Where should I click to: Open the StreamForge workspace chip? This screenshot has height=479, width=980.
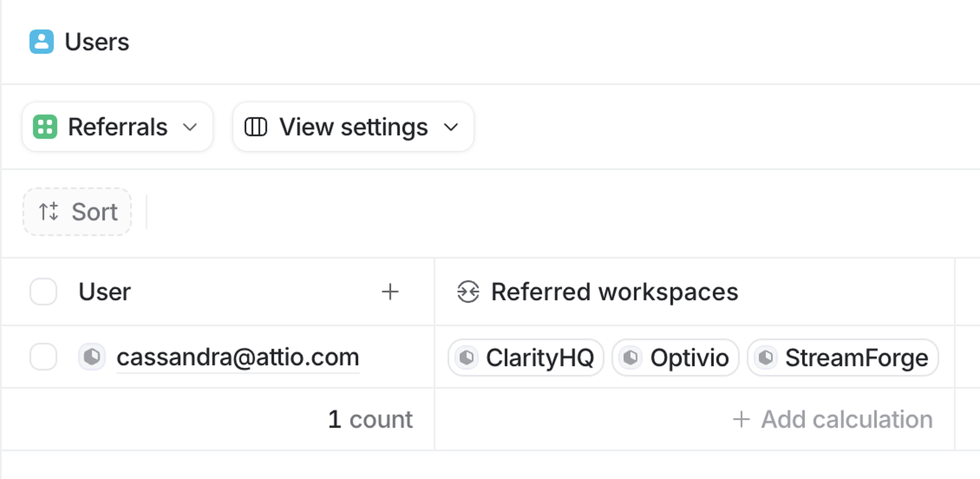856,357
